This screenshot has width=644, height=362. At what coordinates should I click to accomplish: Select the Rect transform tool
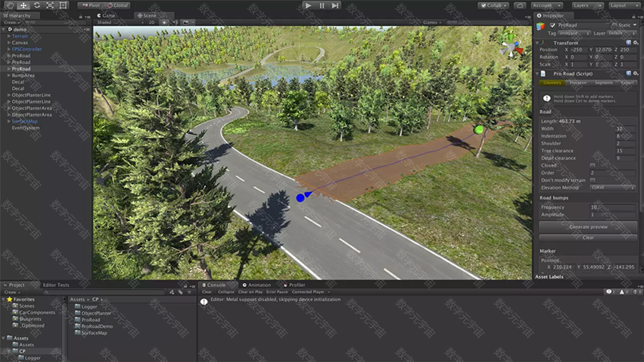63,6
